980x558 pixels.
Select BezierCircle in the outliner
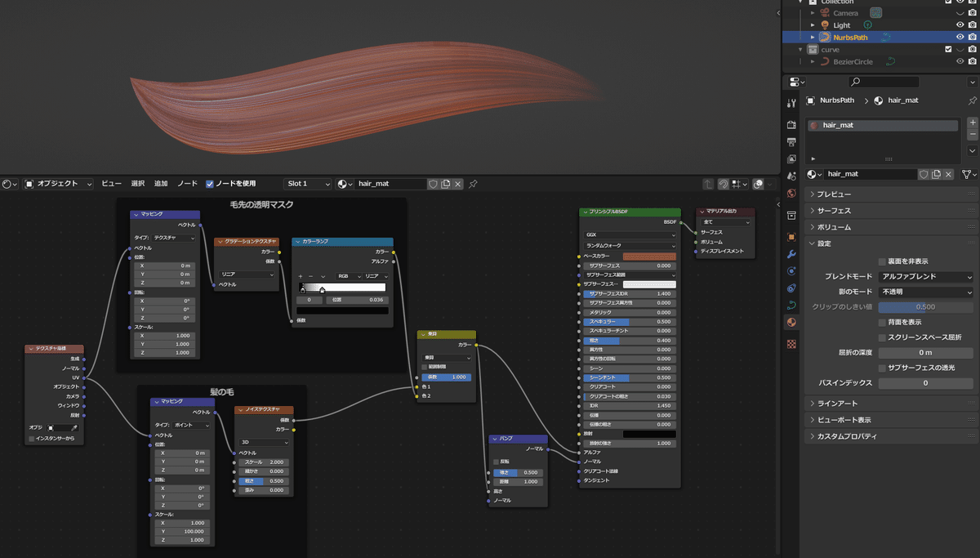[853, 61]
